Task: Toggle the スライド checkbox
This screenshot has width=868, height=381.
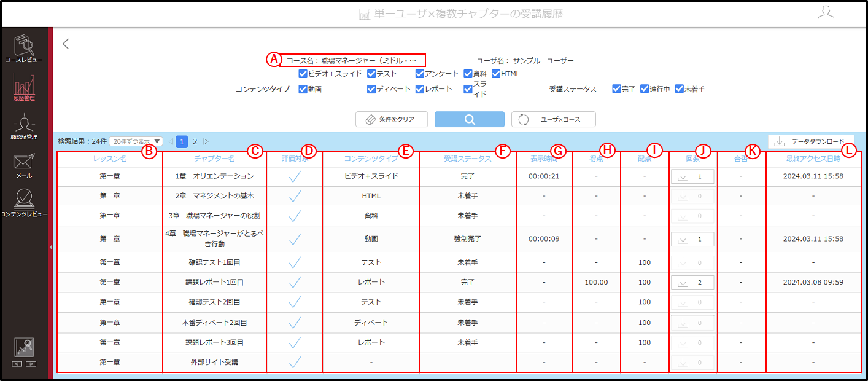Action: (468, 89)
